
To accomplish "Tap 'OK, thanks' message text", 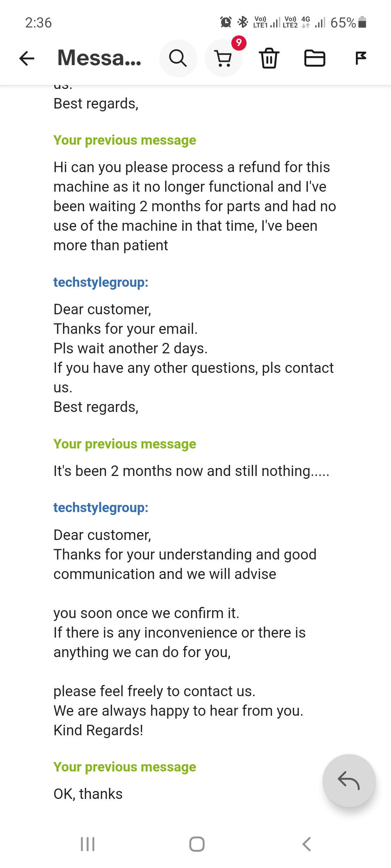I will [88, 794].
